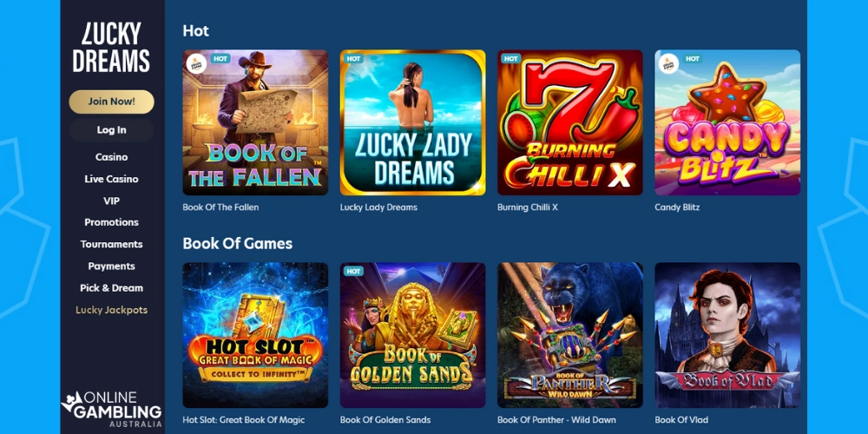
Task: Click the HOT badge on Lucky Lady Dreams
Action: (x=353, y=59)
